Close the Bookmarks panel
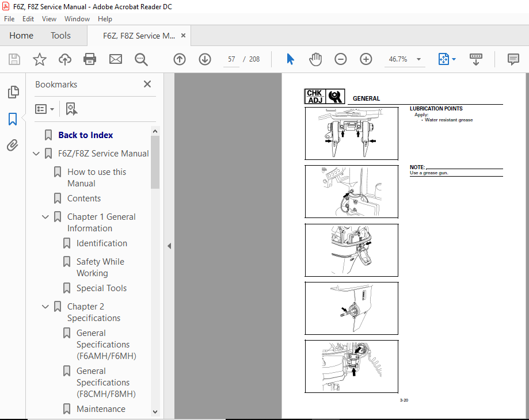529x420 pixels. 147,84
